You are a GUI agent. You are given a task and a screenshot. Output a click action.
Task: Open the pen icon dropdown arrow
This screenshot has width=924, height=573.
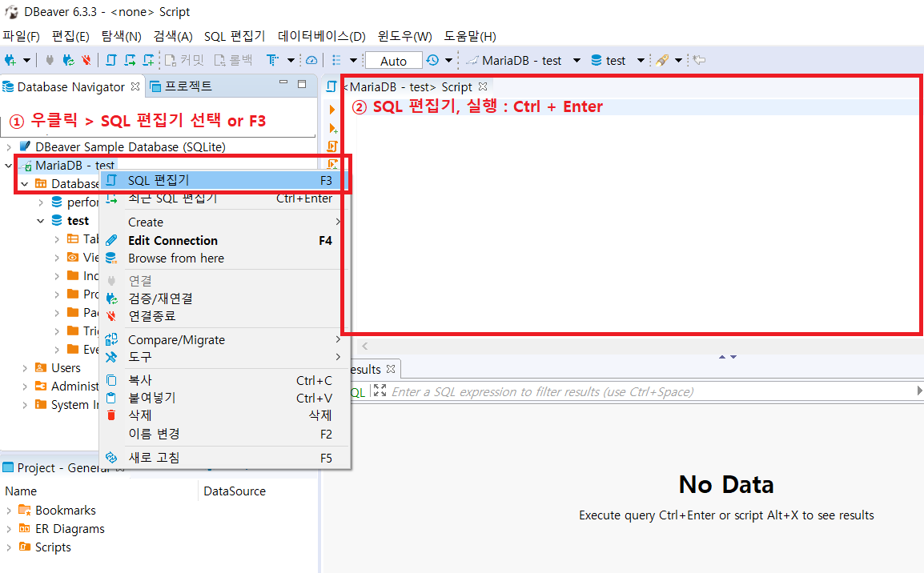[678, 60]
